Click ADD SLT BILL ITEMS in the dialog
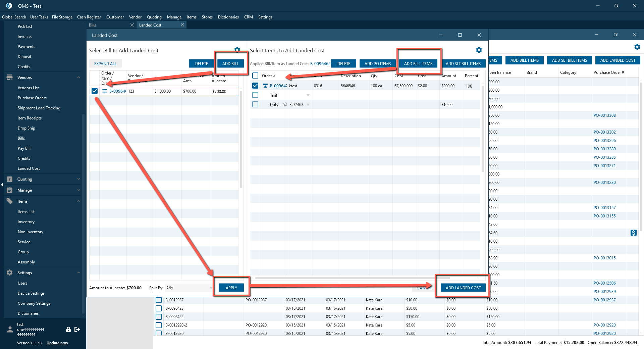 tap(463, 63)
